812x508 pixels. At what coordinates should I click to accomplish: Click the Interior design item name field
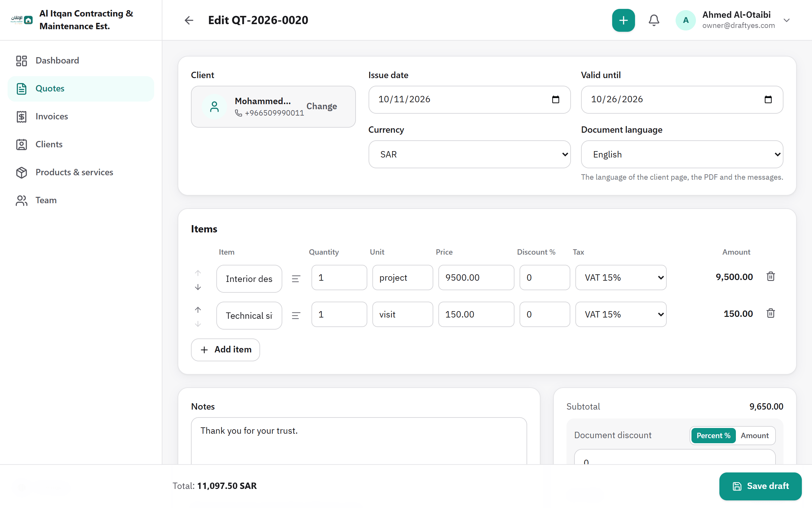[x=249, y=278]
